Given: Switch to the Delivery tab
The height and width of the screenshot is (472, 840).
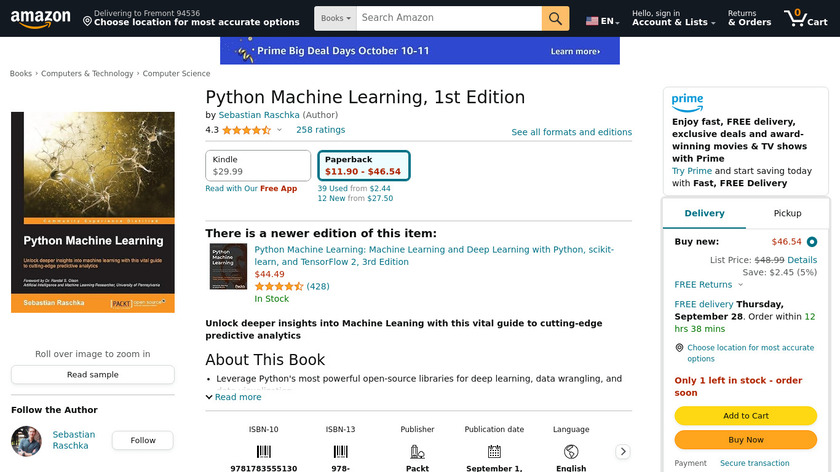Looking at the screenshot, I should tap(705, 213).
